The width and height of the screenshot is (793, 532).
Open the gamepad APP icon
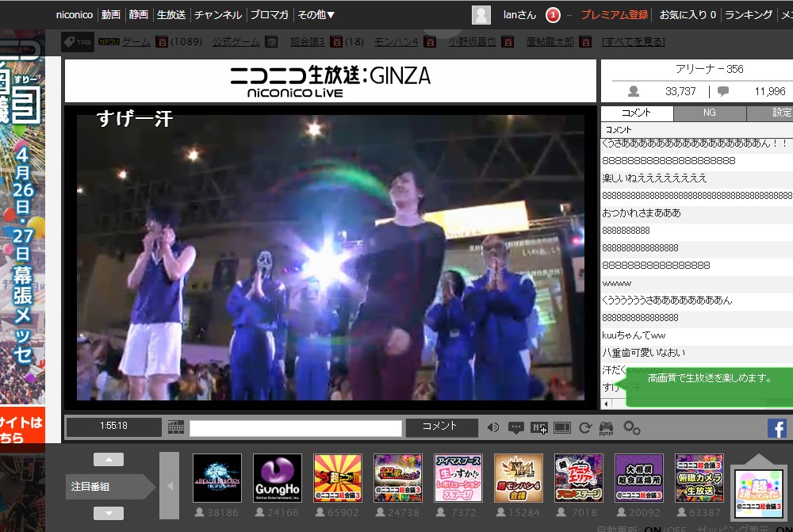606,428
